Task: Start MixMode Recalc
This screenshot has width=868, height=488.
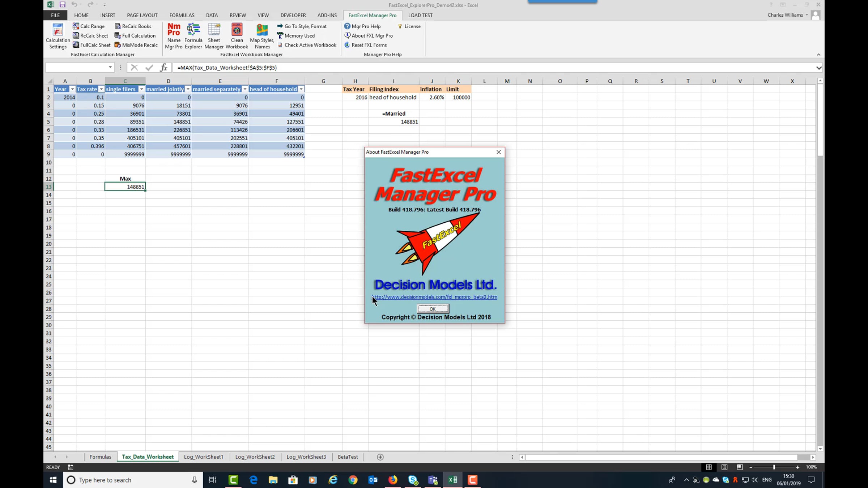Action: click(x=136, y=45)
